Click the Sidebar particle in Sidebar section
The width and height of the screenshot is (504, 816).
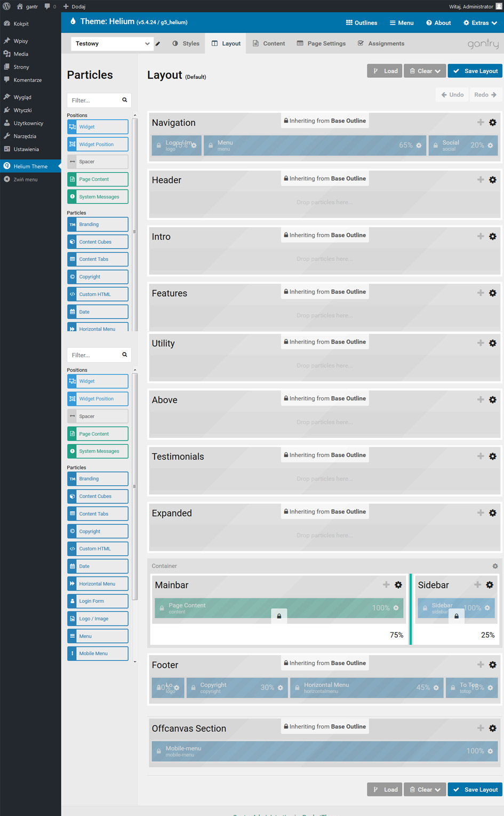click(x=456, y=608)
